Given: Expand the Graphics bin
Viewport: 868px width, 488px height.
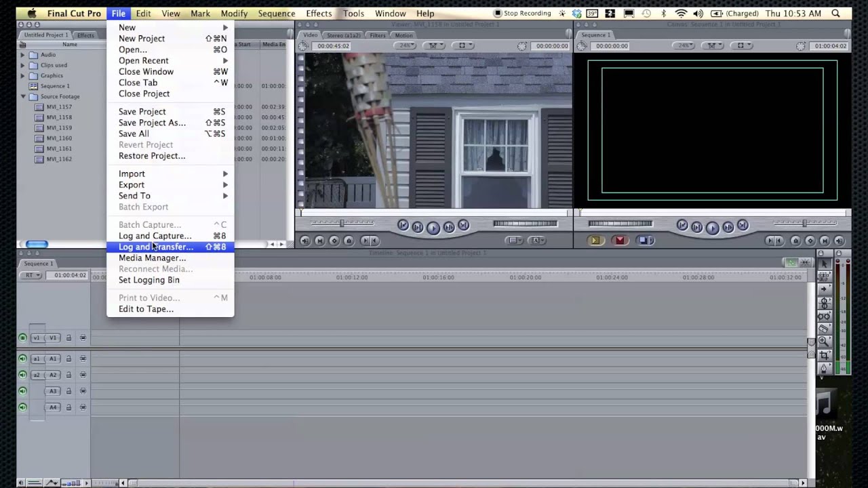Looking at the screenshot, I should click(22, 76).
